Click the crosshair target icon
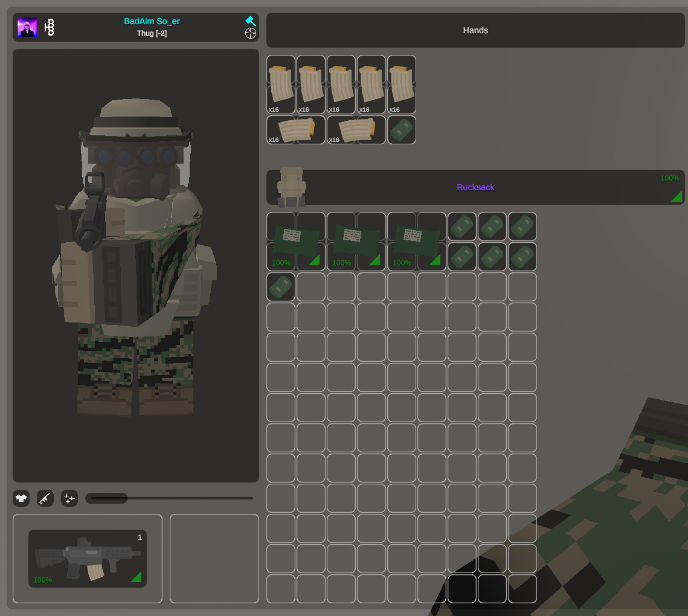The width and height of the screenshot is (688, 616). point(251,33)
